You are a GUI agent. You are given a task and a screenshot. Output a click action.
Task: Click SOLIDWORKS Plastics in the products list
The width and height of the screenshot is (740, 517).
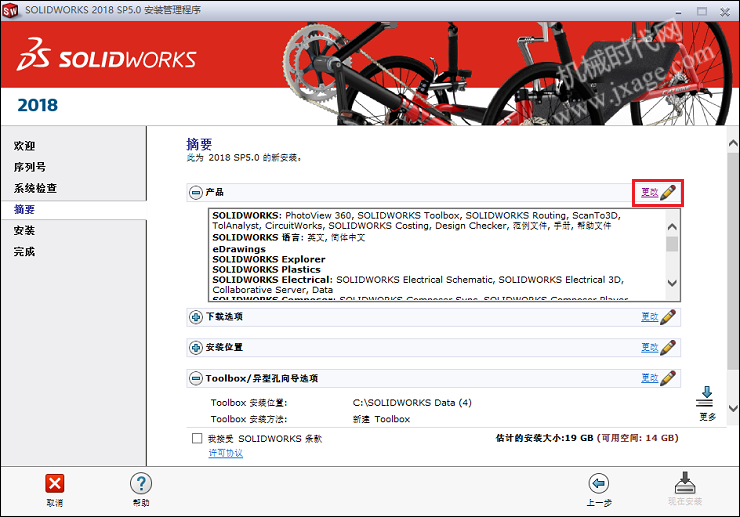[x=266, y=270]
